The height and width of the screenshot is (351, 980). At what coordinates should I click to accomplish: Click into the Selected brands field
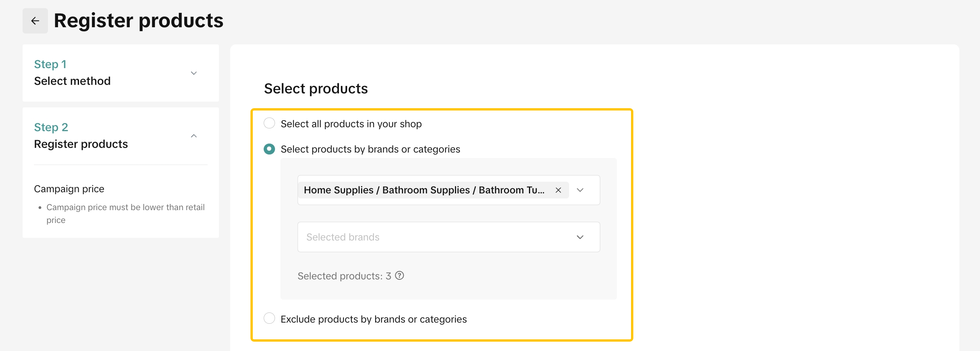pyautogui.click(x=428, y=237)
